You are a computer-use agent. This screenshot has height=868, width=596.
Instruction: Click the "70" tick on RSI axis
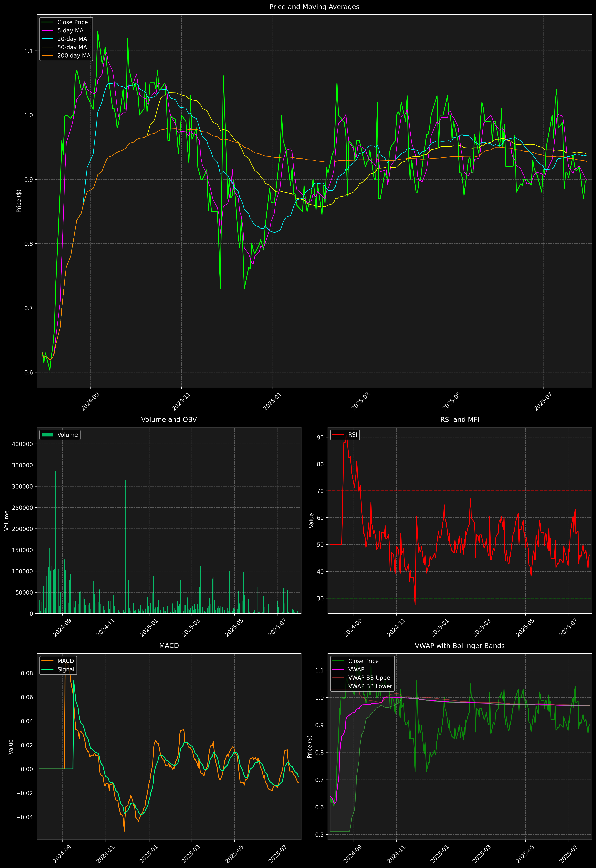click(x=320, y=491)
